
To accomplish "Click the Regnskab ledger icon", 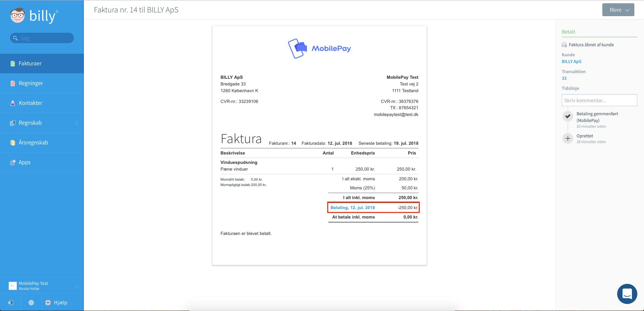I will pos(13,123).
